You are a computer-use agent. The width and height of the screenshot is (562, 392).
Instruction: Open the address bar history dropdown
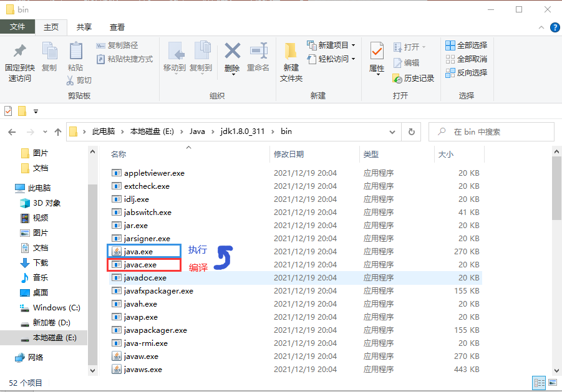(392, 132)
